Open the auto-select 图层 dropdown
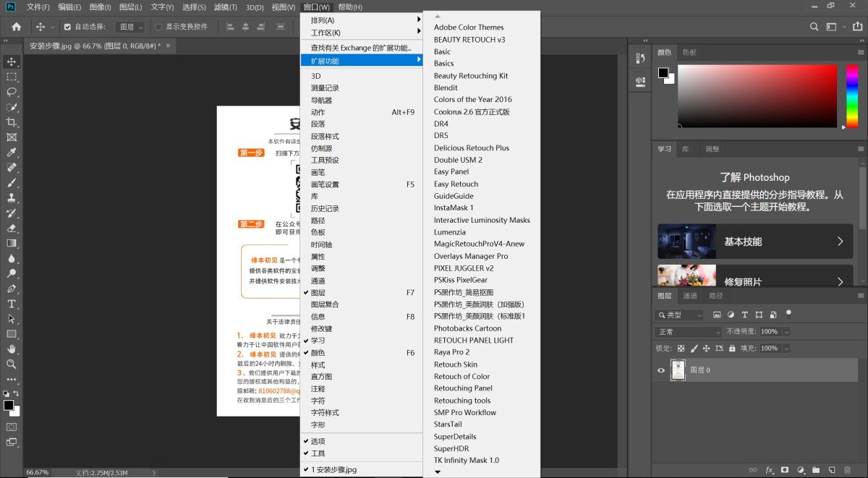 [x=131, y=27]
